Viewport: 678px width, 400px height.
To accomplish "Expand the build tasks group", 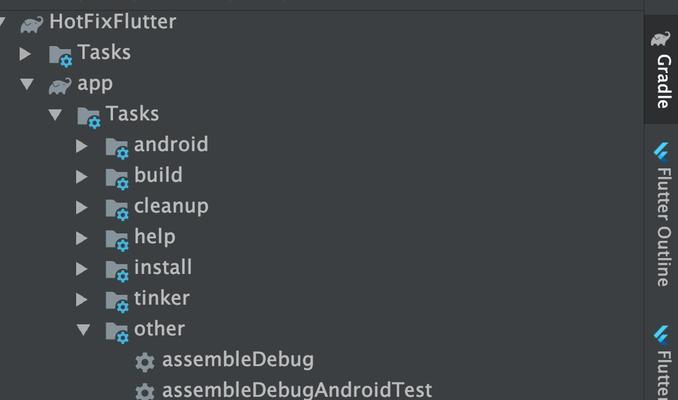I will (82, 177).
